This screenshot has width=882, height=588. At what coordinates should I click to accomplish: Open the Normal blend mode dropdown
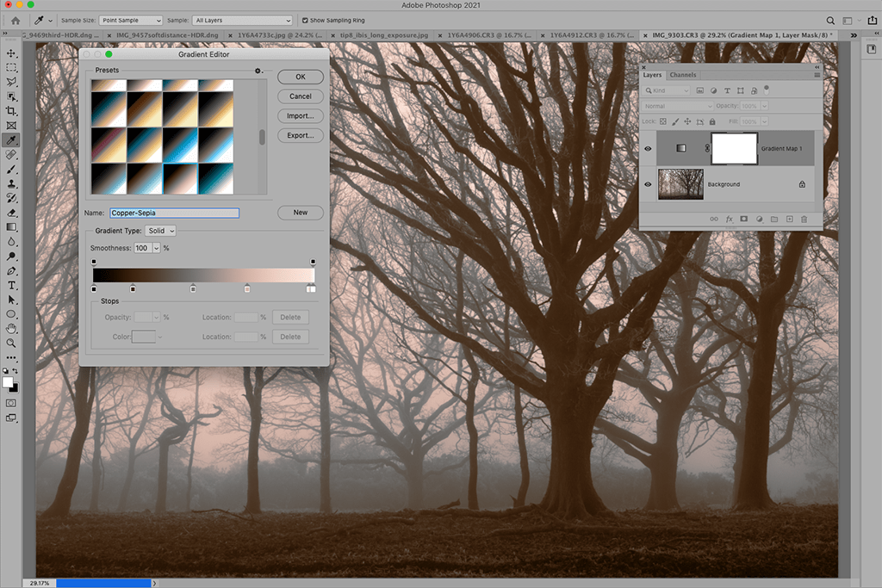click(677, 106)
